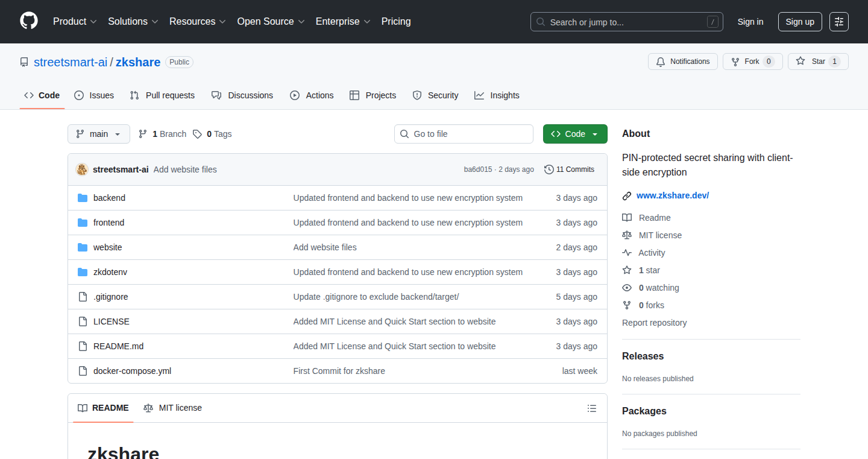
Task: Switch to the Discussions tab
Action: point(242,95)
